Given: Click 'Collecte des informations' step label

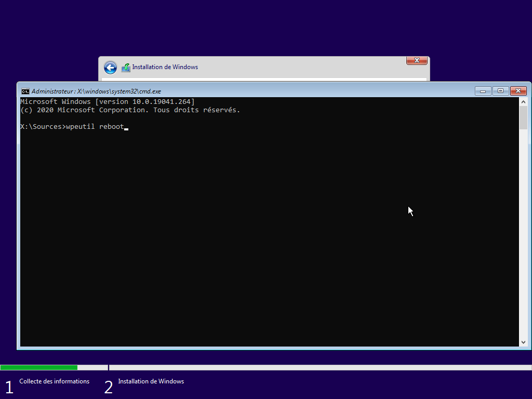Looking at the screenshot, I should (x=54, y=381).
